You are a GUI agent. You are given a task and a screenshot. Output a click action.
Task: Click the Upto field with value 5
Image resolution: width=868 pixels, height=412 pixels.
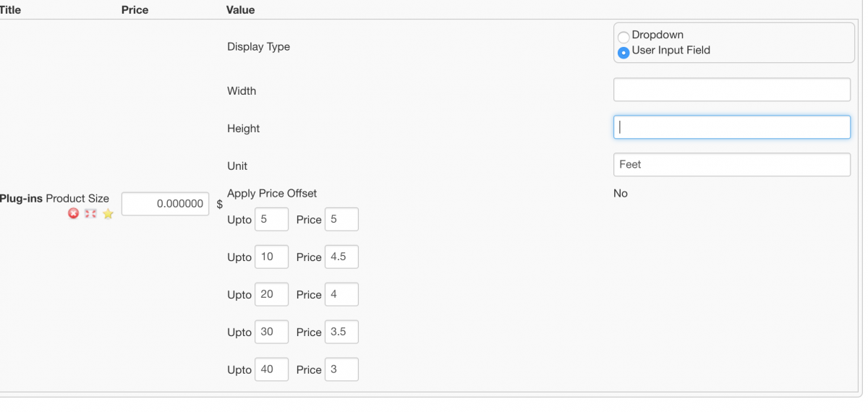271,220
